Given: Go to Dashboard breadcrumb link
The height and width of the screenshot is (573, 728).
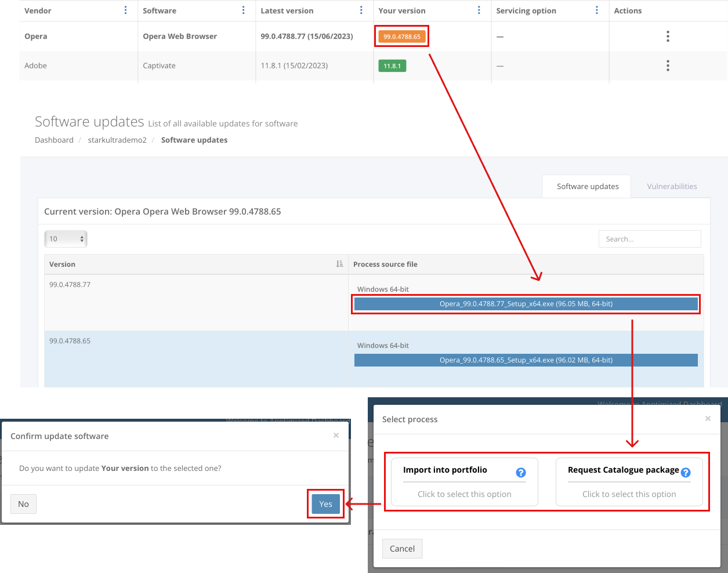Looking at the screenshot, I should (x=54, y=140).
